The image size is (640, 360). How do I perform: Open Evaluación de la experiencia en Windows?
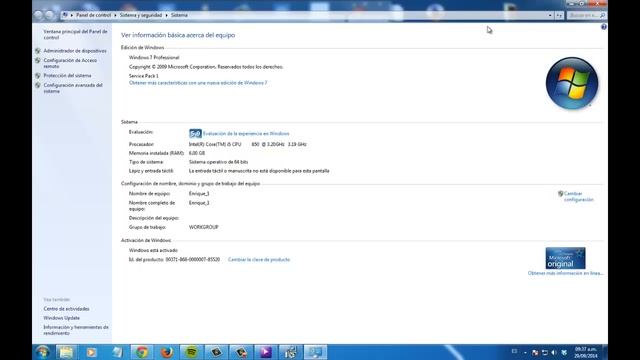(x=246, y=133)
